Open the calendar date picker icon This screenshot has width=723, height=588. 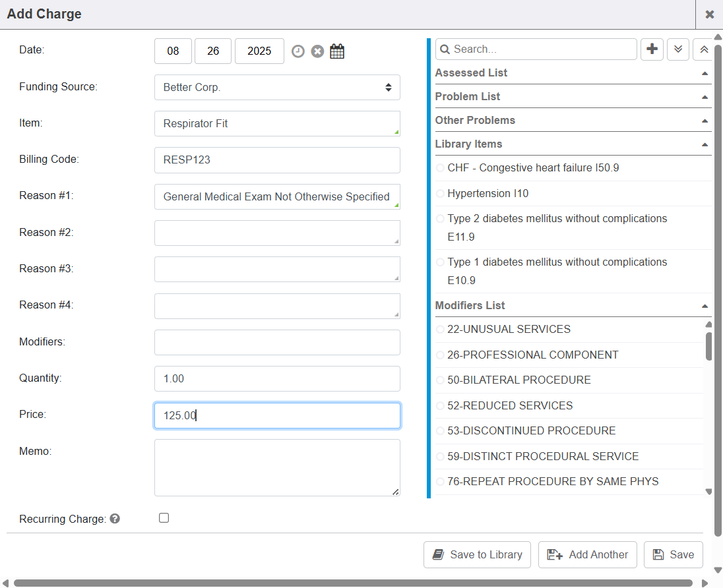click(337, 51)
